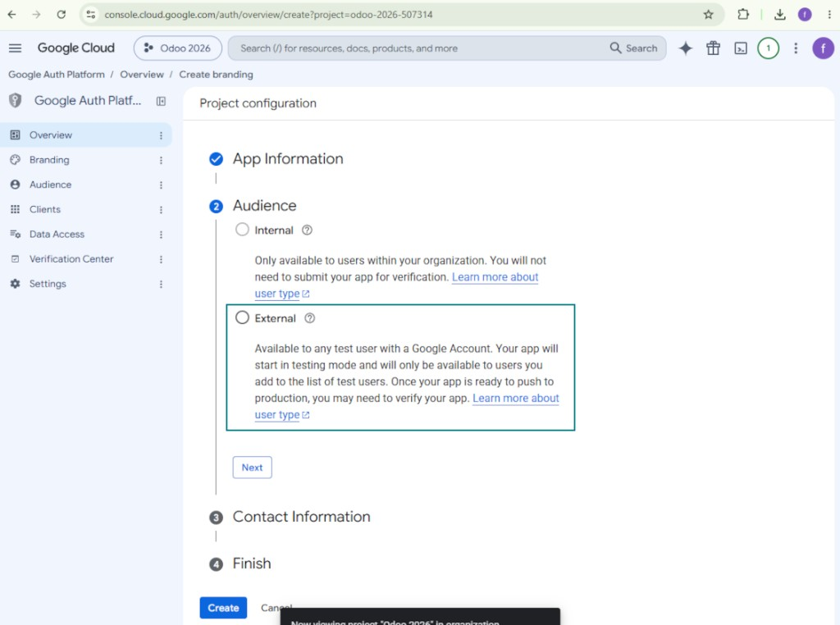Viewport: 840px width, 625px height.
Task: Click the Google Auth Platform shield icon
Action: pyautogui.click(x=16, y=100)
